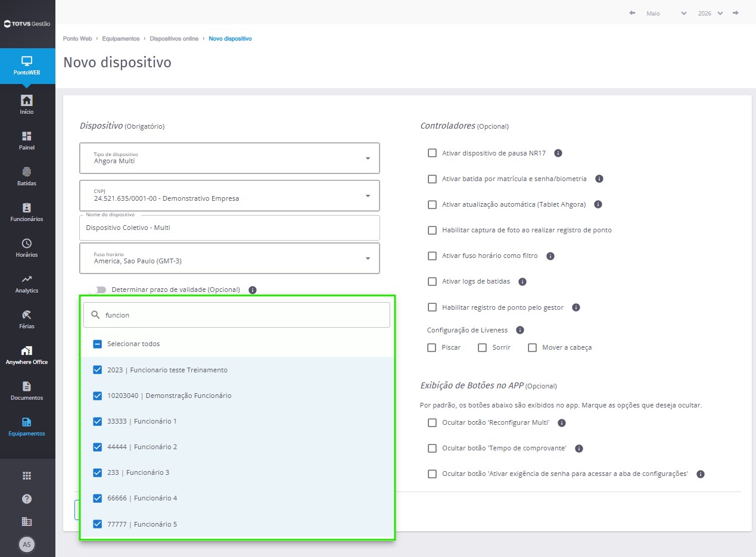Open Férias beach umbrella icon
The height and width of the screenshot is (557, 756).
coord(27,315)
